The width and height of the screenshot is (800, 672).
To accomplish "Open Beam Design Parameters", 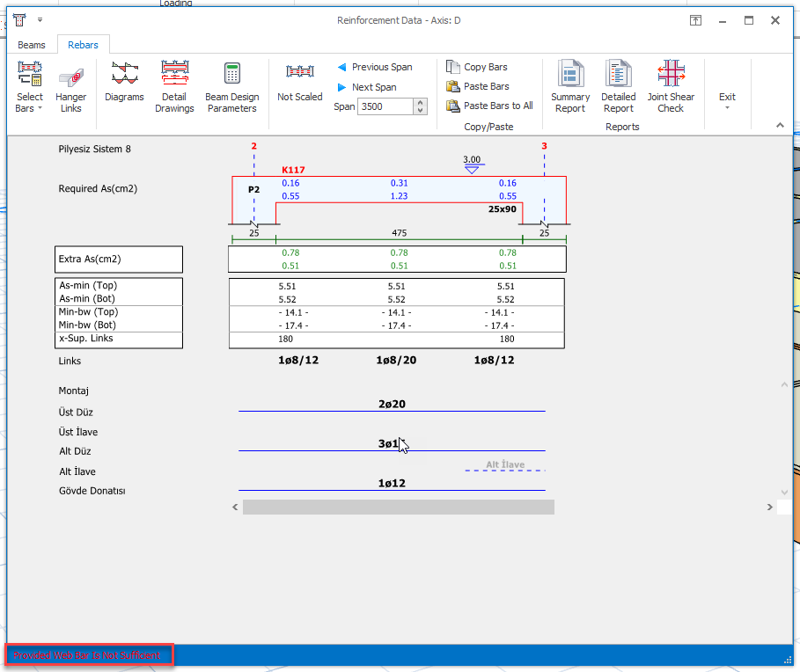I will click(231, 84).
